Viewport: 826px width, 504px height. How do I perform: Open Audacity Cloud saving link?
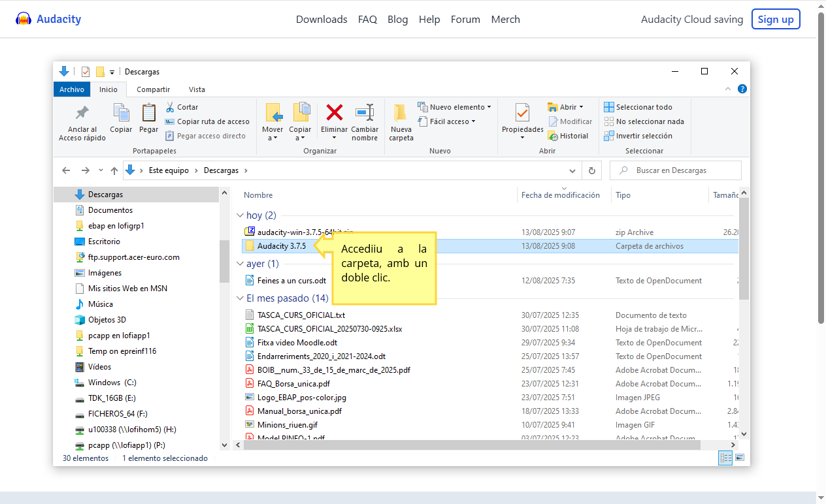click(692, 20)
